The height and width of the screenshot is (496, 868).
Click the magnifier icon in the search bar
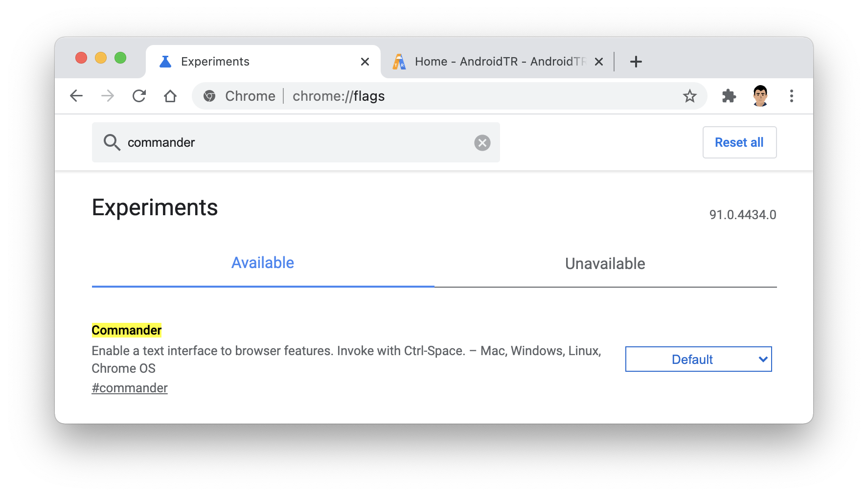[x=112, y=142]
